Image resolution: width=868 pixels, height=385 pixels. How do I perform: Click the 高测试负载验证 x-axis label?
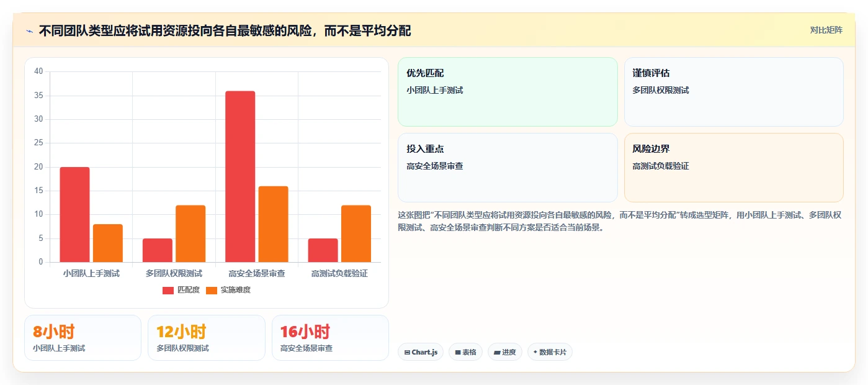tap(340, 273)
